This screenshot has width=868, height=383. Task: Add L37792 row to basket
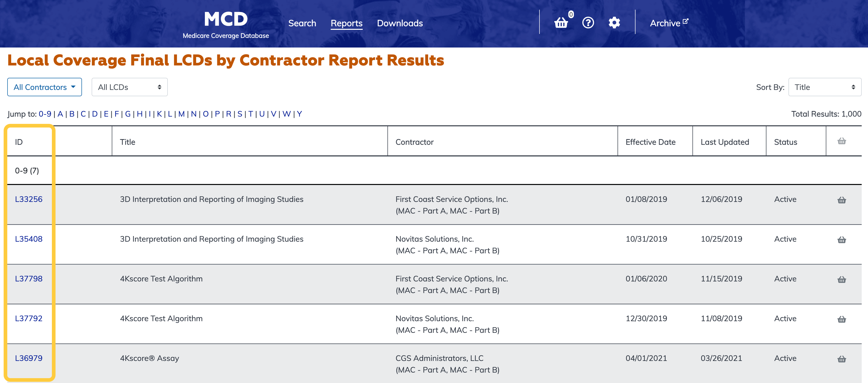(841, 319)
